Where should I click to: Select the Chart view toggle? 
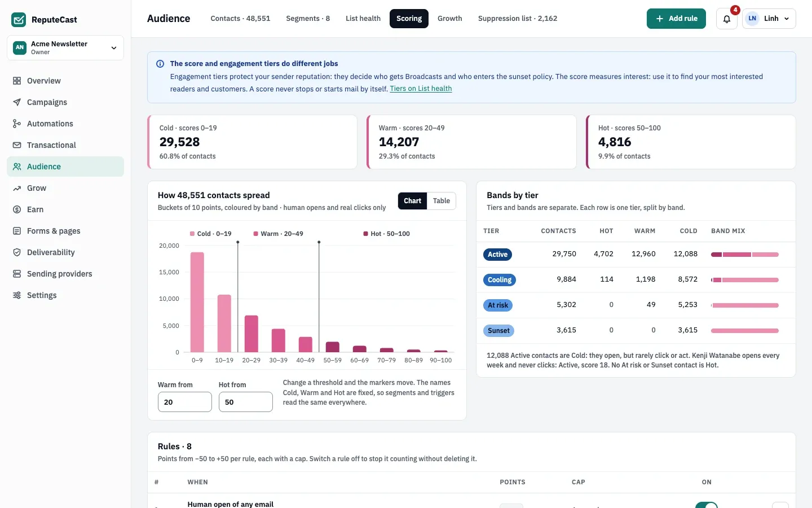pyautogui.click(x=412, y=201)
